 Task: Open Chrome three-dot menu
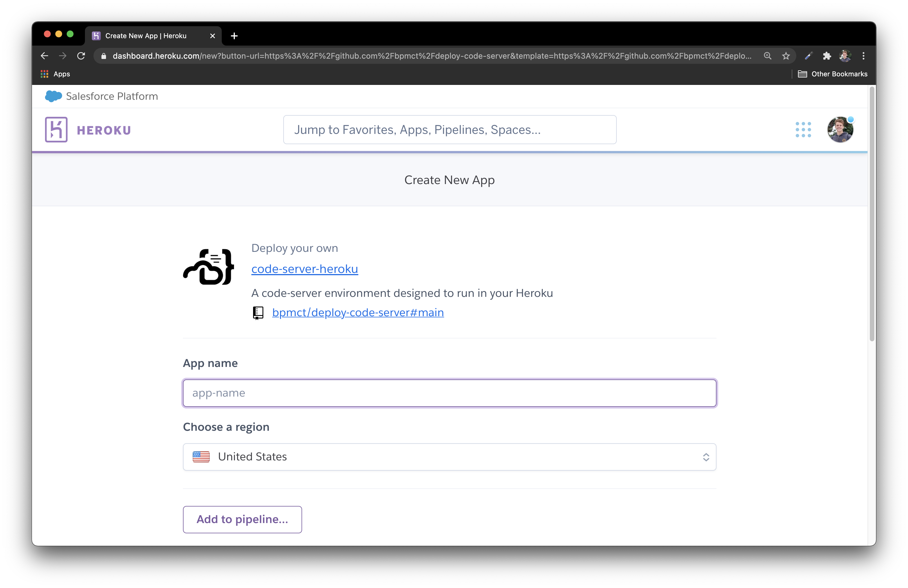pos(863,56)
